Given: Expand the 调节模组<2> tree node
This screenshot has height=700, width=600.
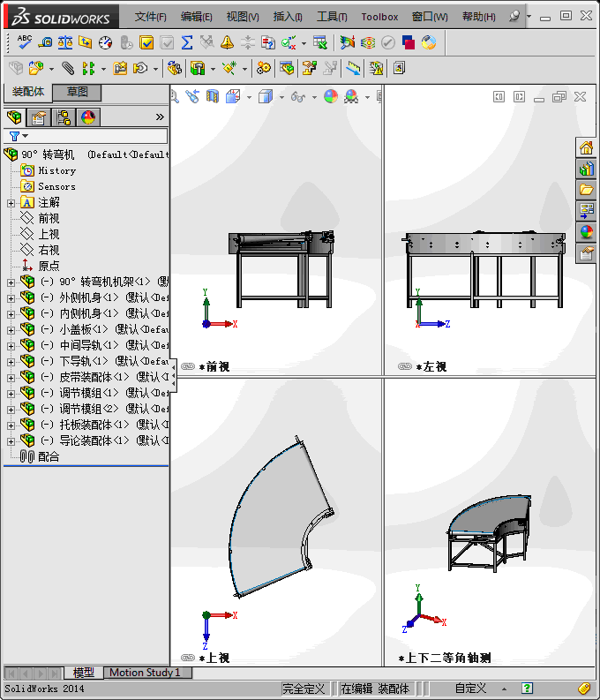Looking at the screenshot, I should point(11,410).
